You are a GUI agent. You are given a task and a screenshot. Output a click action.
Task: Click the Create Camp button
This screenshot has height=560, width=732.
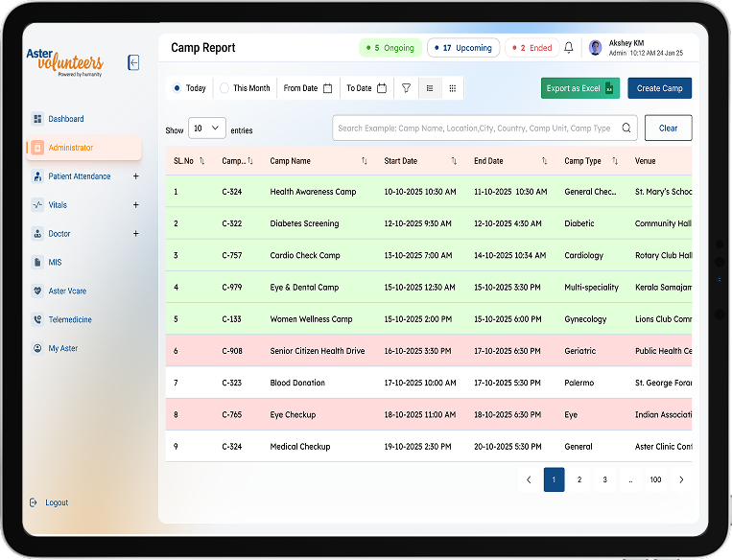click(x=659, y=88)
